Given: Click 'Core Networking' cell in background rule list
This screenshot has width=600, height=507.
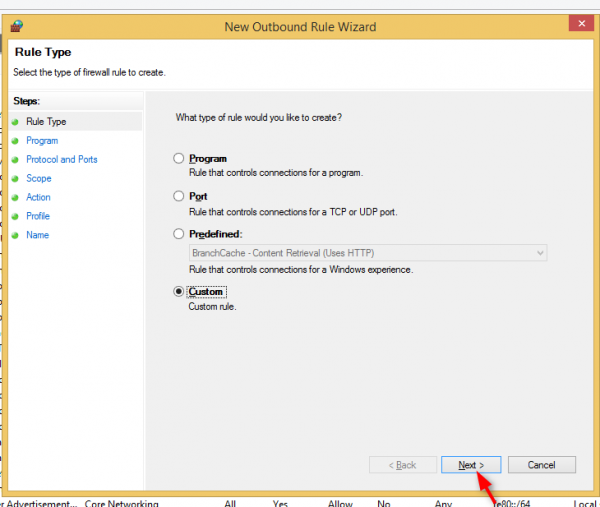Looking at the screenshot, I should click(x=121, y=503).
